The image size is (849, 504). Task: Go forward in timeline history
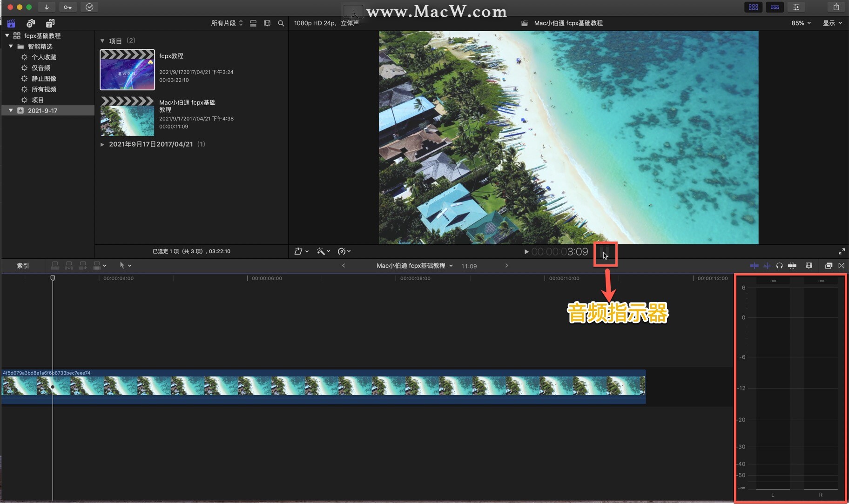(506, 266)
